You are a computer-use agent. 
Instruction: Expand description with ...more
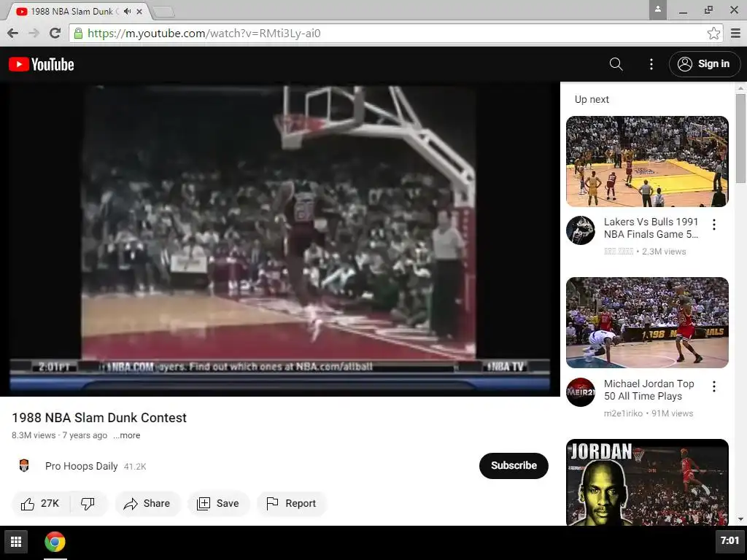click(x=127, y=435)
